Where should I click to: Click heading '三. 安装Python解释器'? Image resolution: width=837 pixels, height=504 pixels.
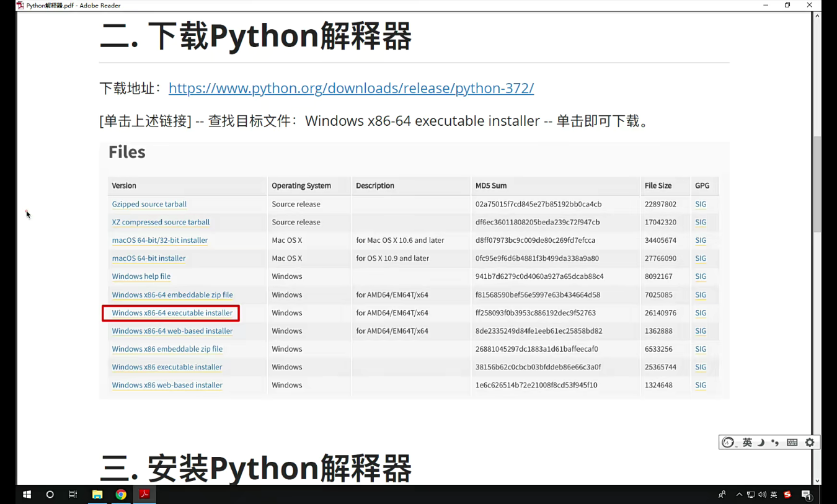click(x=255, y=468)
